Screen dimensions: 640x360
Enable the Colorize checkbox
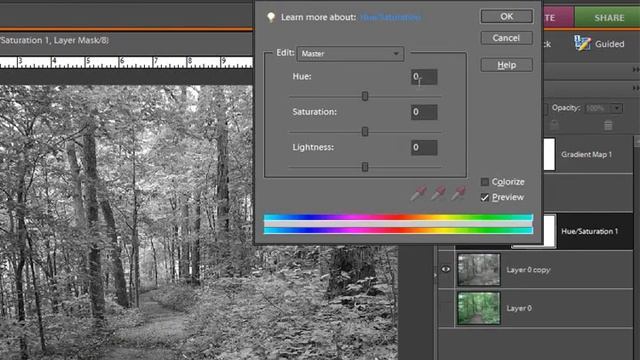tap(484, 182)
